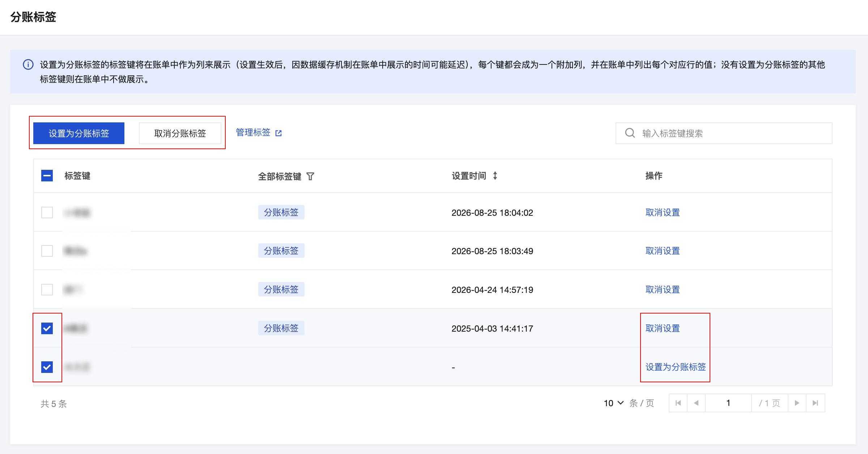Click the info icon in the notice banner
The width and height of the screenshot is (868, 454).
28,64
